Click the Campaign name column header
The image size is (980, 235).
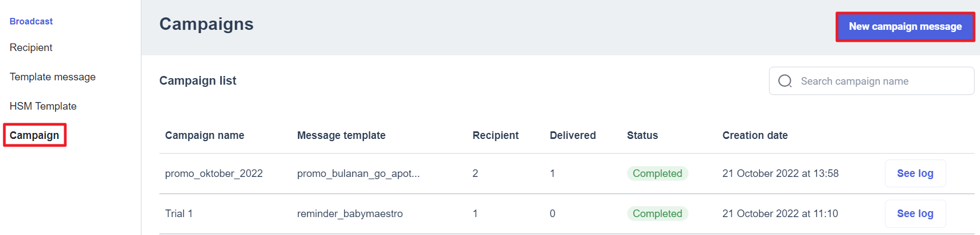tap(204, 135)
